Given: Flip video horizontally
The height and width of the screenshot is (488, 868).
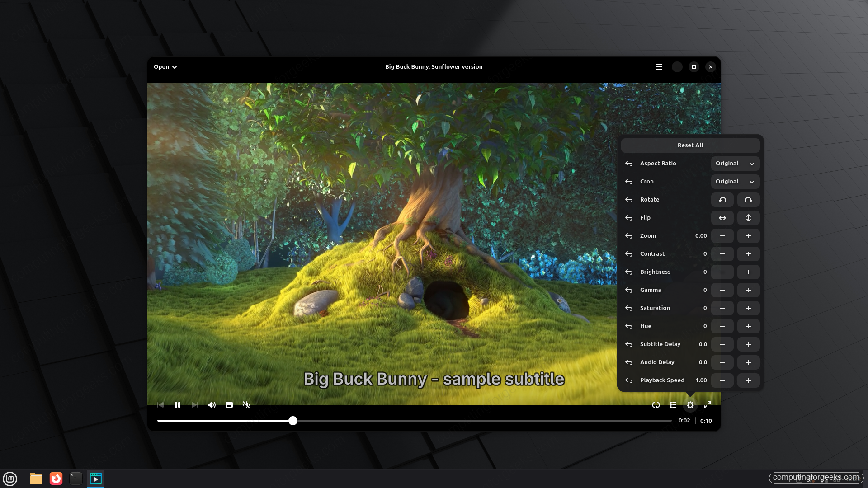Looking at the screenshot, I should coord(722,218).
